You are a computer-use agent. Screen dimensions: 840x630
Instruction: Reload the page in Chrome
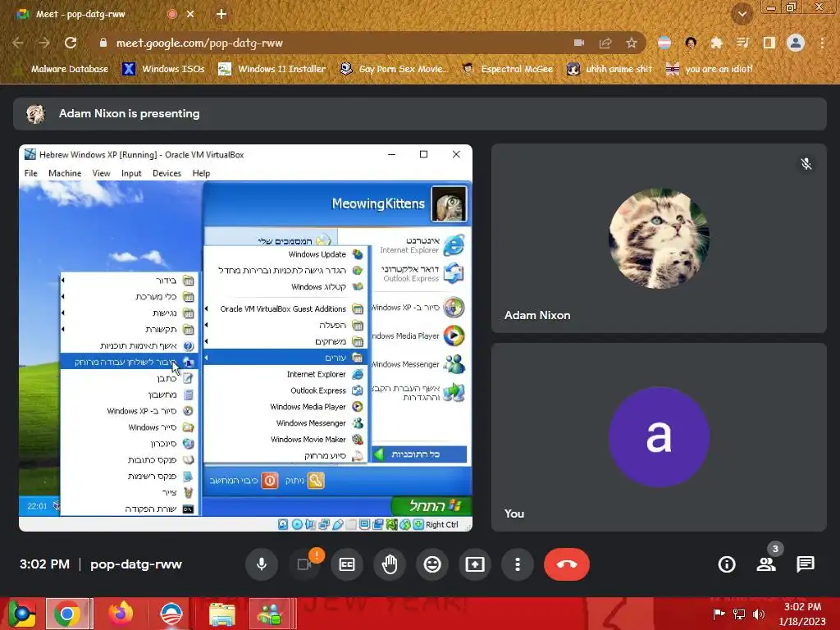coord(71,43)
